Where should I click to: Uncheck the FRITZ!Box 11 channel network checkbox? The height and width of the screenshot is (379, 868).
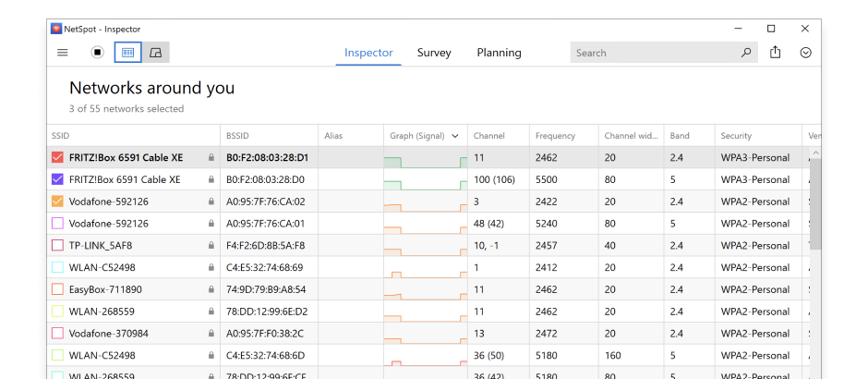(57, 158)
